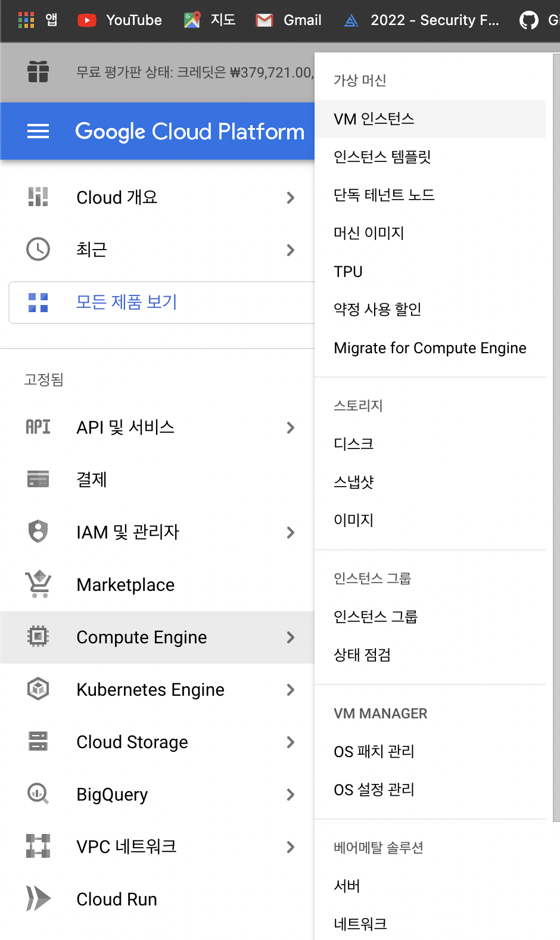Click the Cloud 개요 dashboard icon
This screenshot has width=560, height=940.
click(x=38, y=197)
